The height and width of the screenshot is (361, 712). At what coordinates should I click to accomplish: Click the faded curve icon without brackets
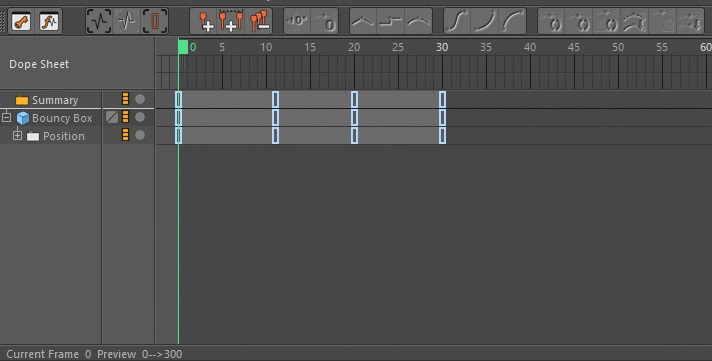127,21
